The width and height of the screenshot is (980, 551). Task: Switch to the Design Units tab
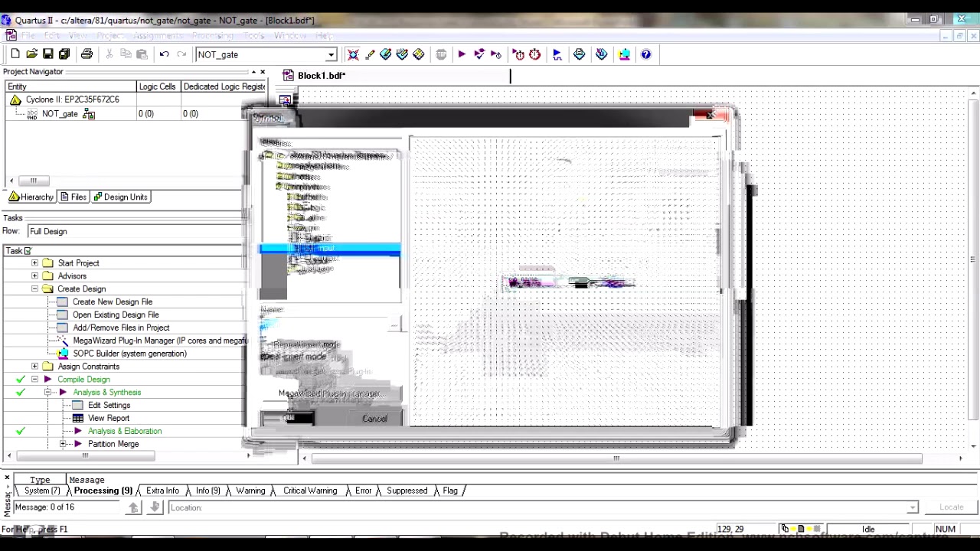click(x=120, y=197)
